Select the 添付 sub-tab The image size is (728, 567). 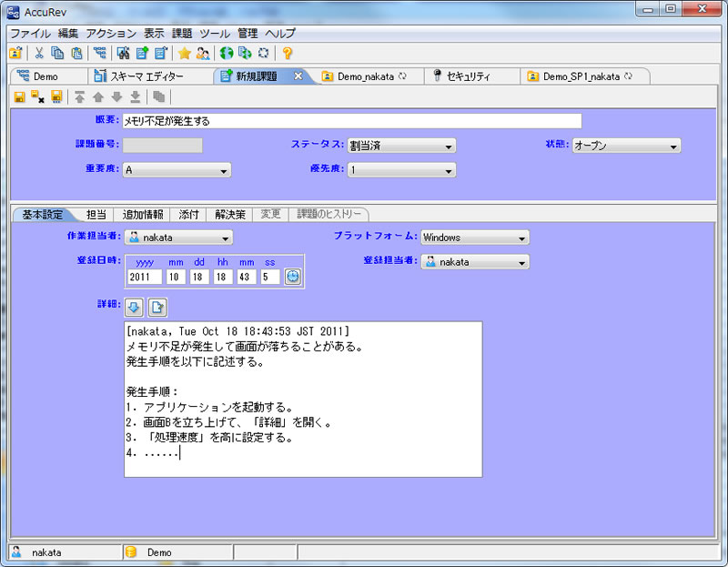pyautogui.click(x=188, y=215)
